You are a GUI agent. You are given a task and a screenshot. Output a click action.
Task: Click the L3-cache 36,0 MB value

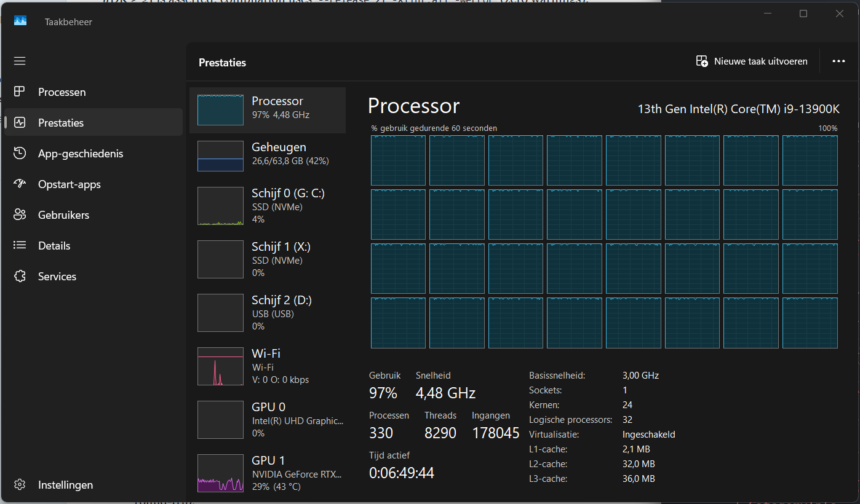(x=639, y=479)
